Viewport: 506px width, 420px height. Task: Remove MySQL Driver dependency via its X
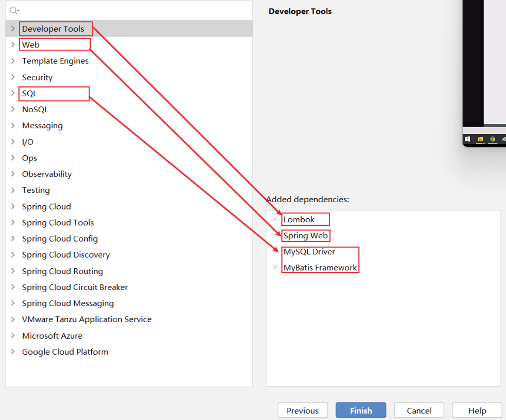point(275,251)
